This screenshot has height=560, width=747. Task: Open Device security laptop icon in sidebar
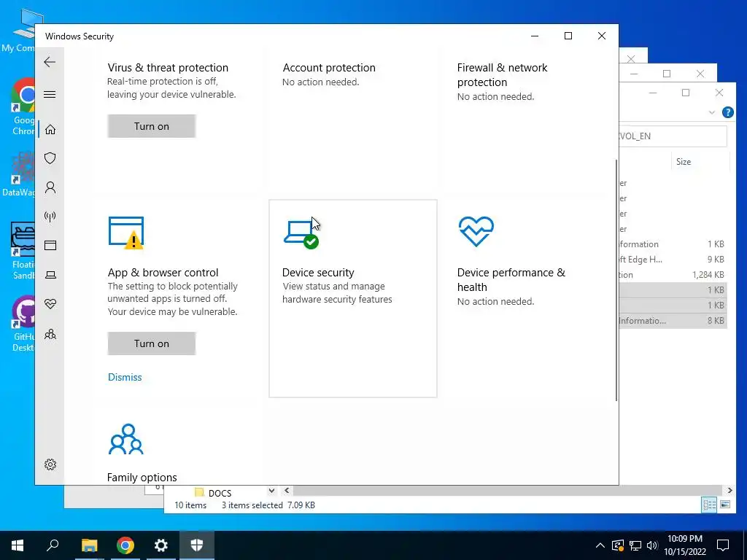coord(50,275)
